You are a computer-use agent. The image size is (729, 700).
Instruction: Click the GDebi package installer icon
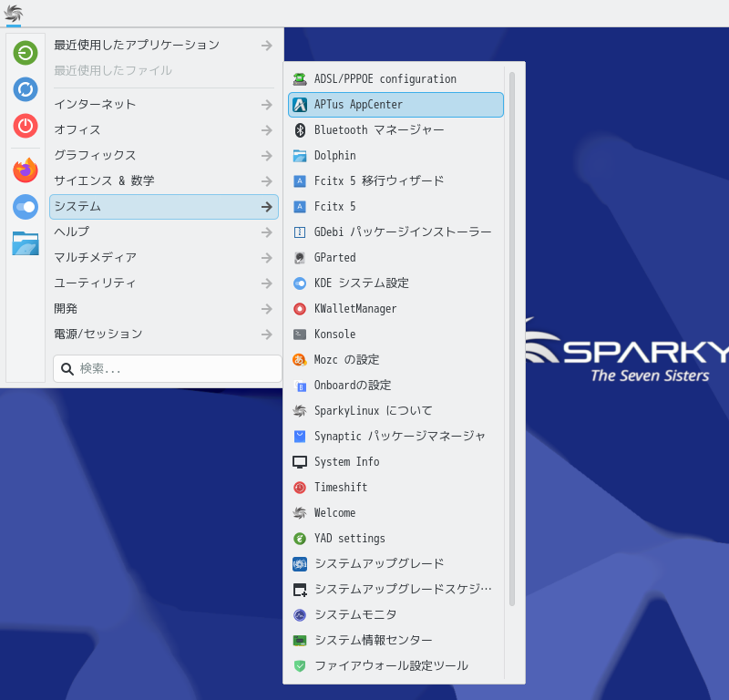pyautogui.click(x=300, y=232)
